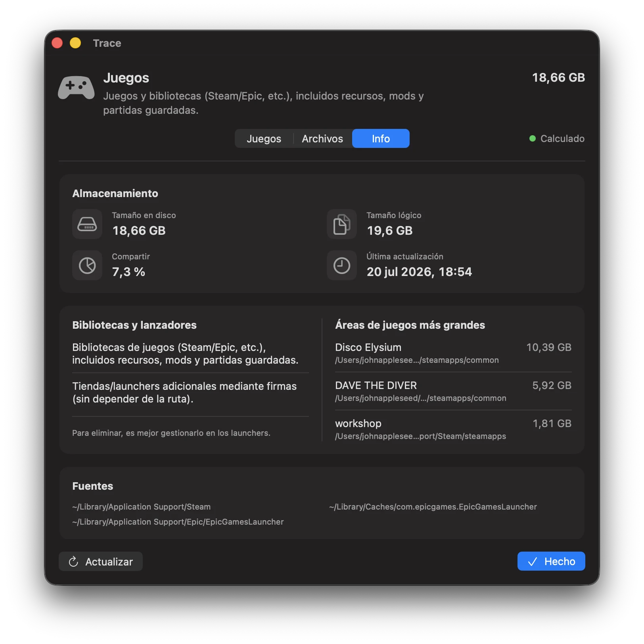Click the 7,3 % Compartir value
Screen dimensions: 644x644
point(128,272)
